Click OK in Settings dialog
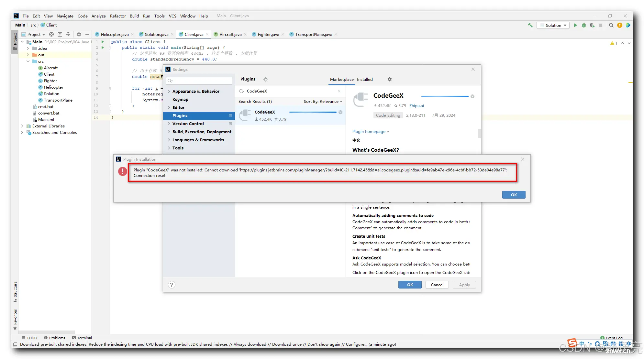Viewport: 644px width, 359px height. coord(410,285)
